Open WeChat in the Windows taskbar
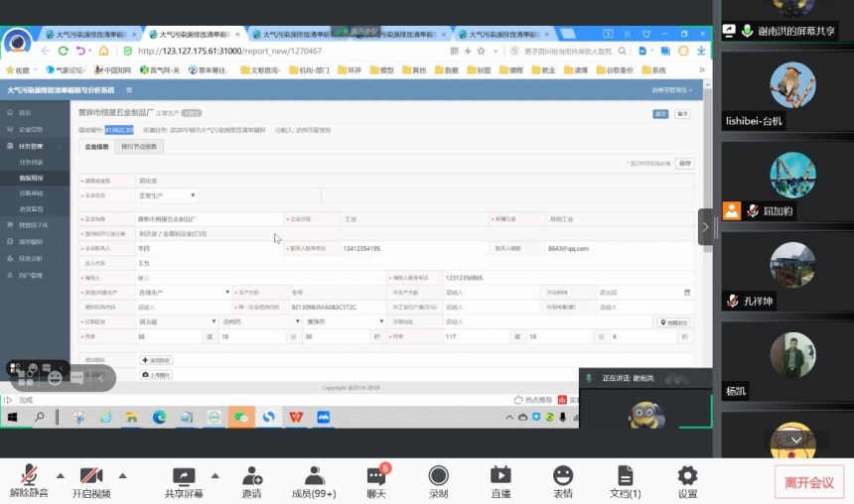Image resolution: width=854 pixels, height=504 pixels. point(241,417)
